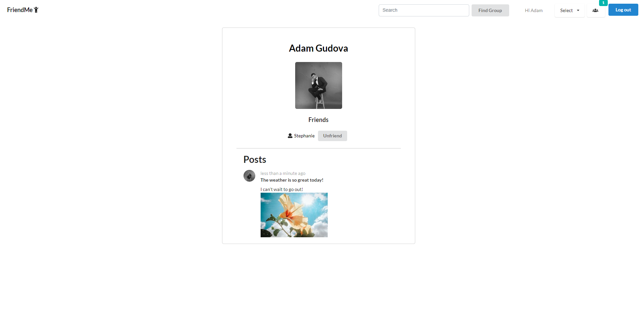Click Stephanie's name in the Friends list
Viewport: 644px width, 314px height.
pyautogui.click(x=304, y=136)
